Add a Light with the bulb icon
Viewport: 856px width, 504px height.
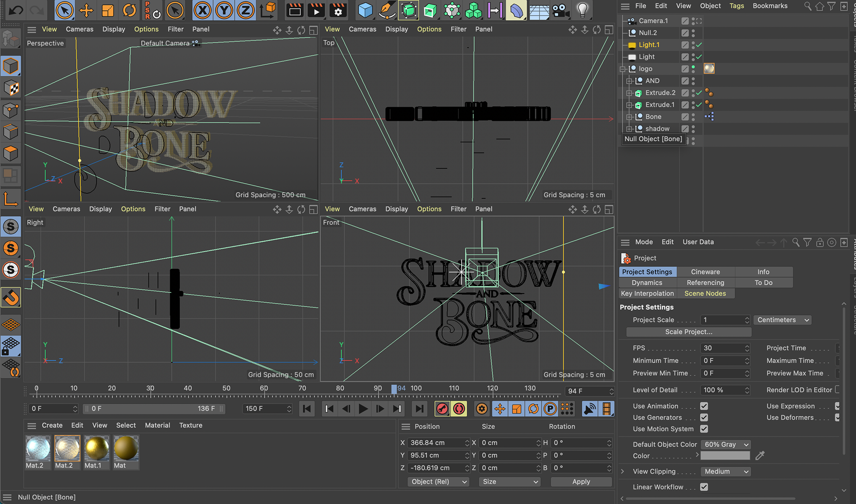[x=582, y=10]
